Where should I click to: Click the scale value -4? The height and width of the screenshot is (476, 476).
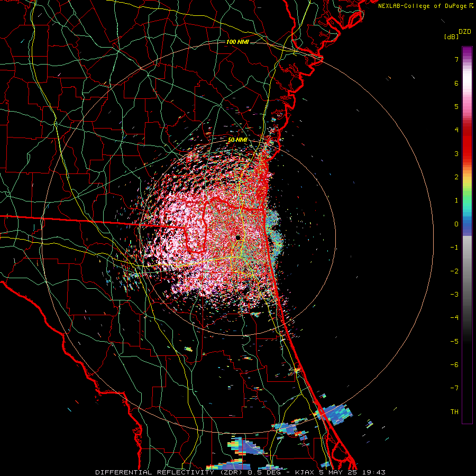454,318
